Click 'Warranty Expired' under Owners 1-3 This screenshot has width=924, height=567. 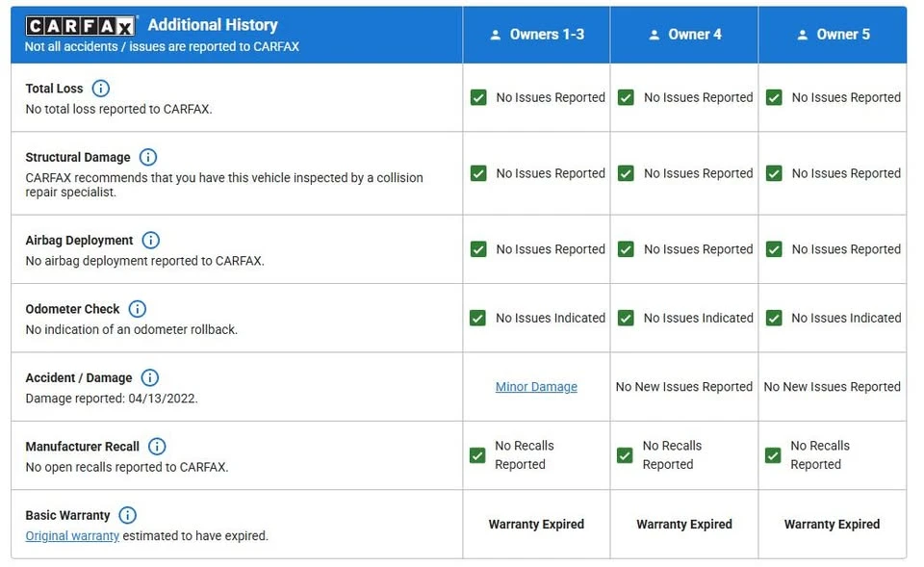[x=536, y=525]
